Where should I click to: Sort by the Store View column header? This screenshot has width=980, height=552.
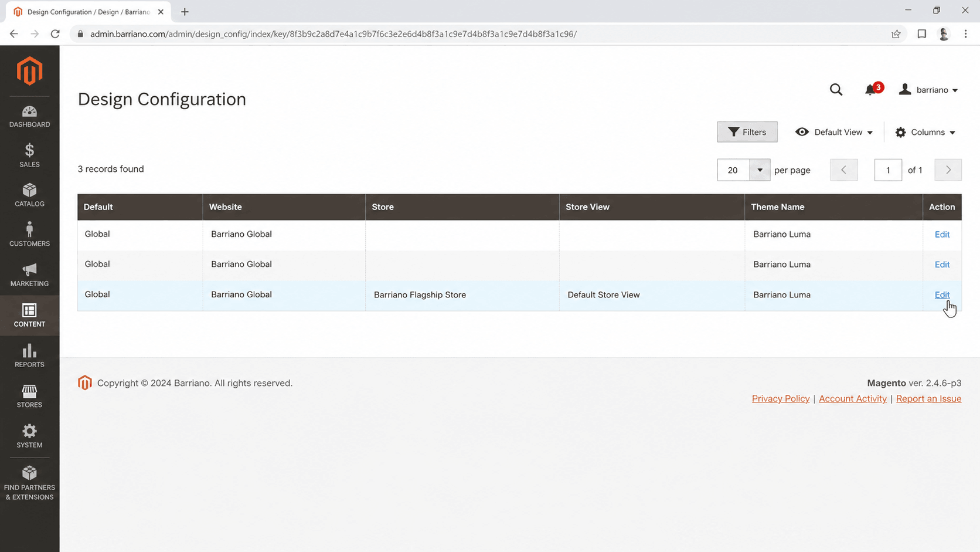coord(652,207)
